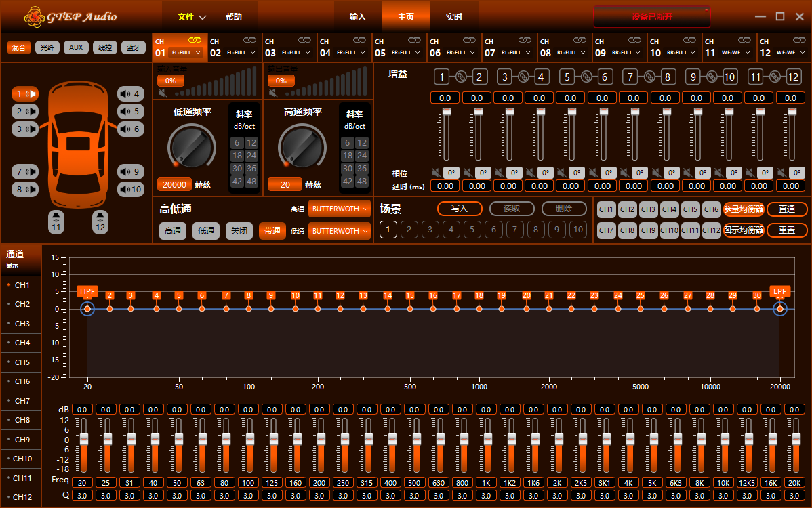Expand the CH 01 FL-FULL channel type dropdown
The height and width of the screenshot is (508, 812).
(x=186, y=52)
